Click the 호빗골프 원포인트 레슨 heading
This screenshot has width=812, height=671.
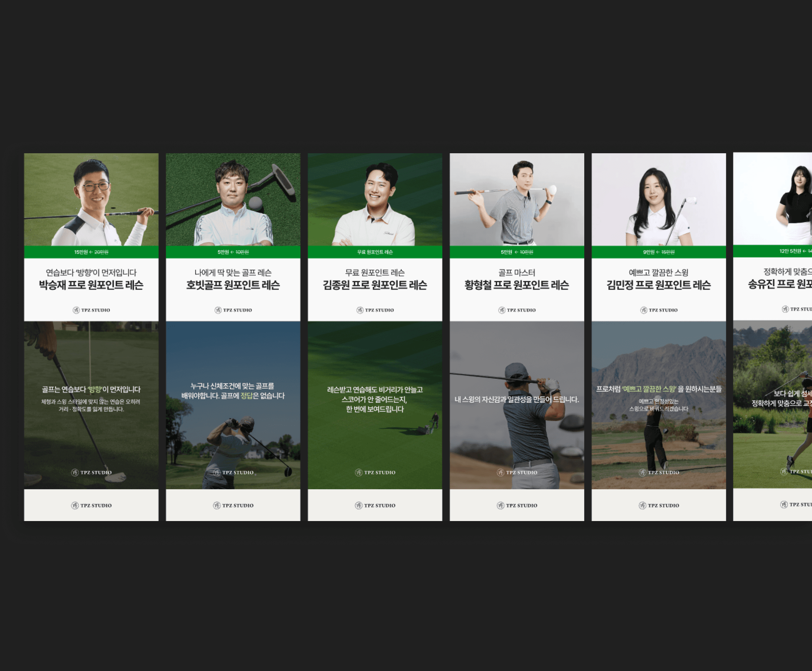pos(233,285)
